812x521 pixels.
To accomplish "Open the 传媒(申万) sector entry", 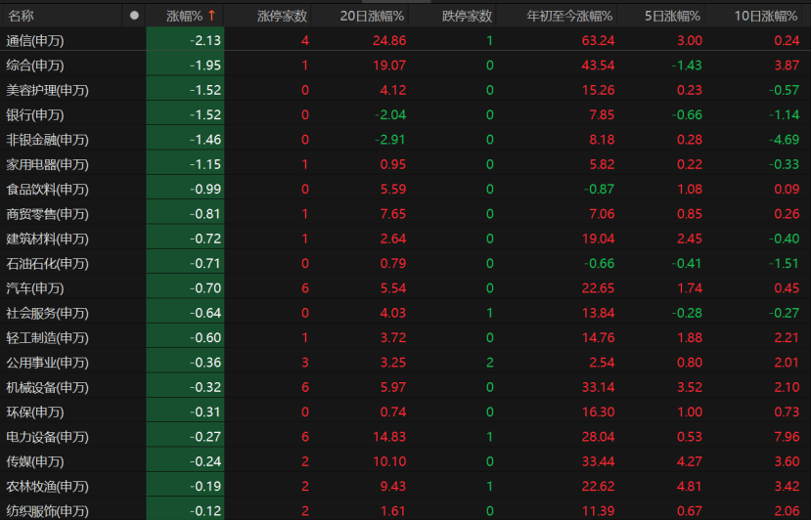I will click(35, 461).
